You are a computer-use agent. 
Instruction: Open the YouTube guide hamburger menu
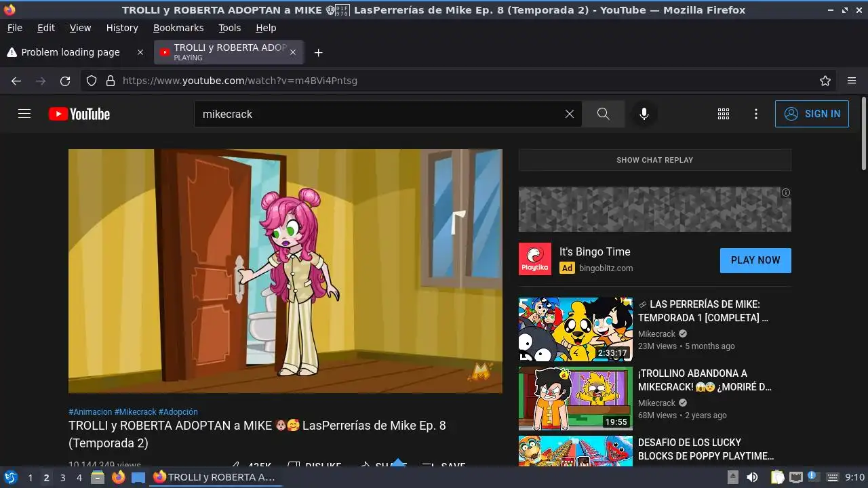click(x=24, y=114)
